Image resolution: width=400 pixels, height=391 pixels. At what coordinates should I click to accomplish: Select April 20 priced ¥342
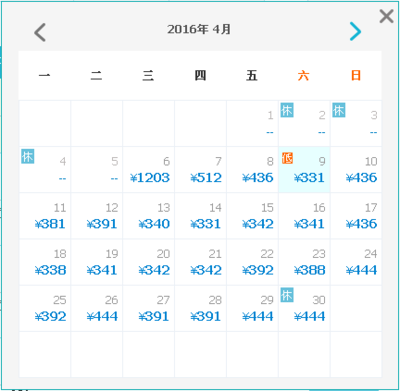pos(149,262)
